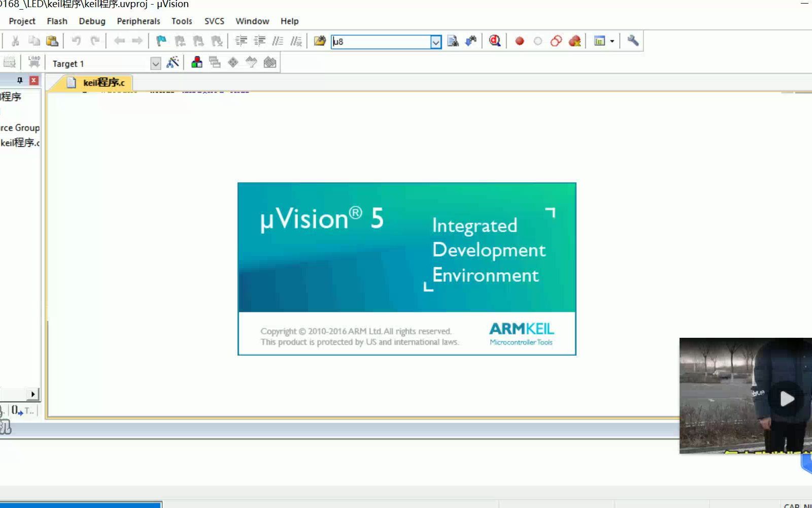Comment out the selected lines
Screen dimensions: 812x508
tap(278, 41)
